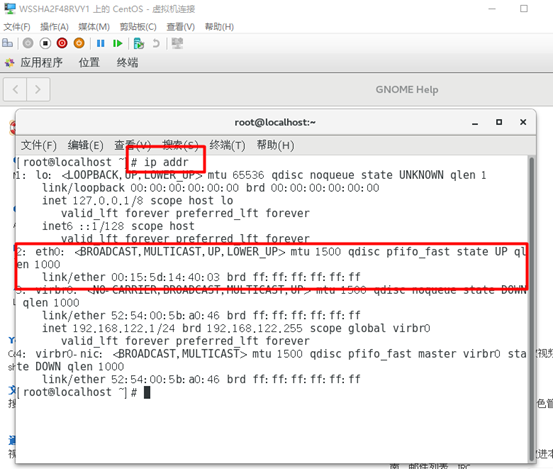Close the root@localhost terminal window
The height and width of the screenshot is (469, 553).
click(523, 122)
